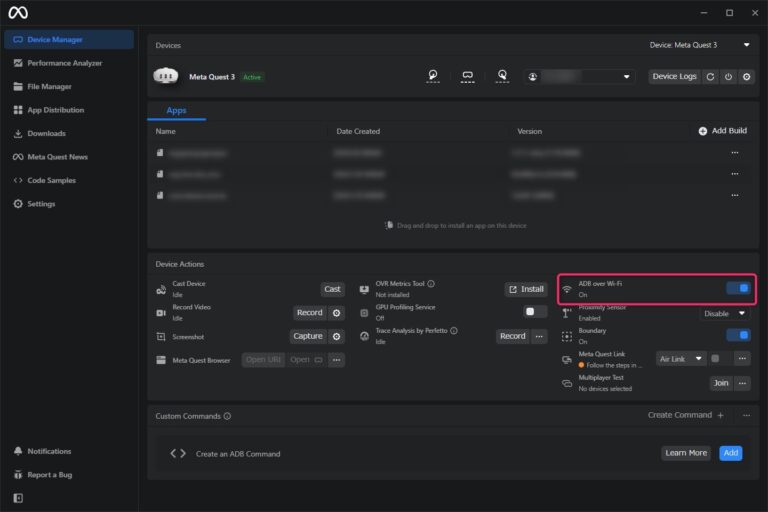Screen dimensions: 768x512
Task: Select the Apps tab
Action: point(176,111)
